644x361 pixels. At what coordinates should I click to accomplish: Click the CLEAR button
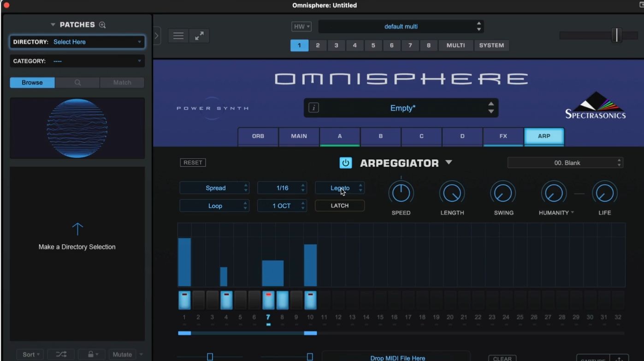coord(502,359)
